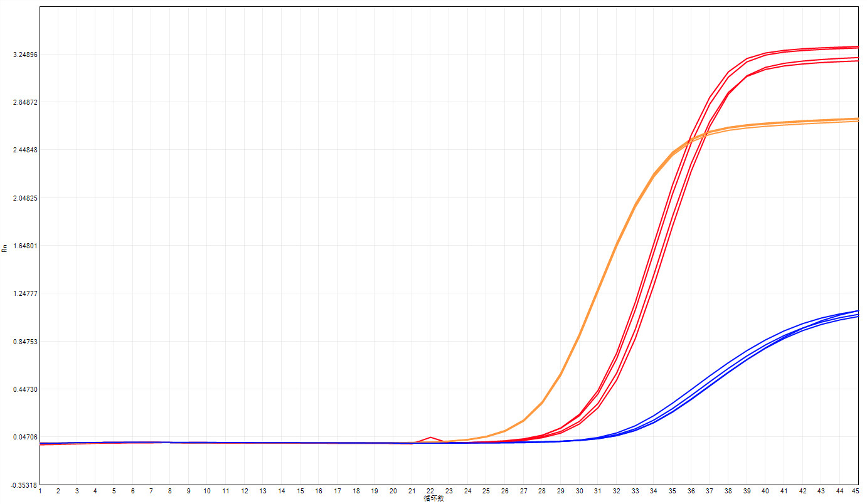Click x-axis tick label 22

(x=430, y=491)
